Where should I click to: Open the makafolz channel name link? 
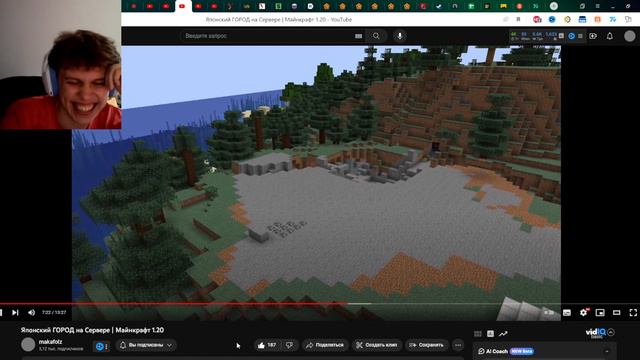point(50,342)
